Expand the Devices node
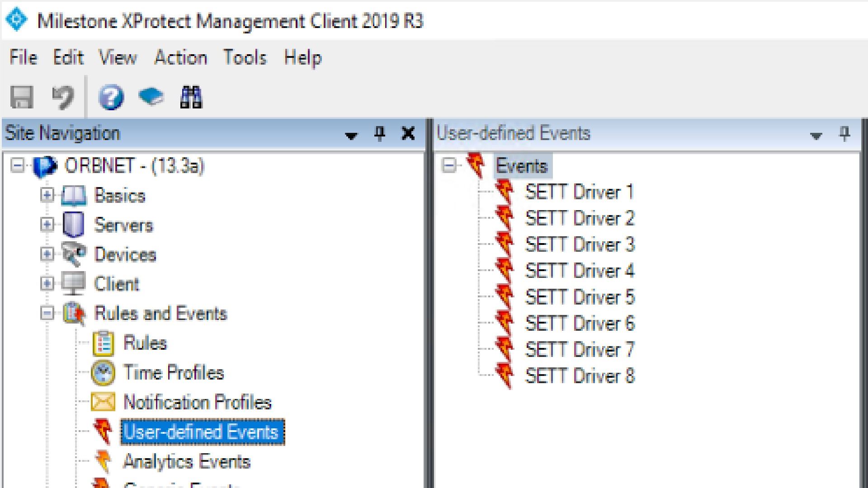Screen dimensions: 868x488 tap(47, 254)
